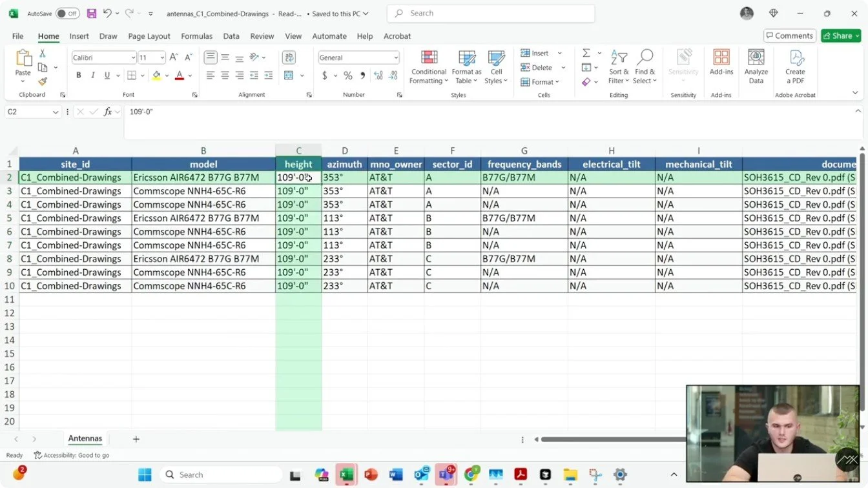Switch to the Insert tab
The height and width of the screenshot is (488, 868).
pos(79,36)
